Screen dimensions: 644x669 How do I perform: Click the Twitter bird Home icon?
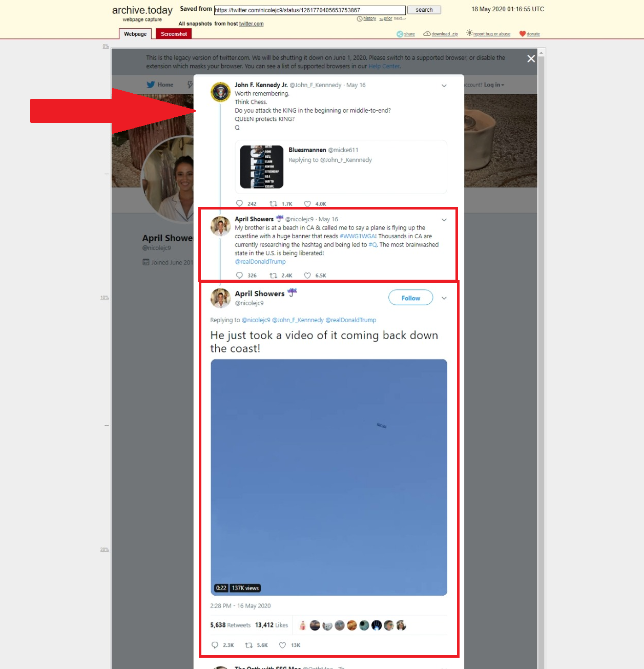tap(151, 85)
